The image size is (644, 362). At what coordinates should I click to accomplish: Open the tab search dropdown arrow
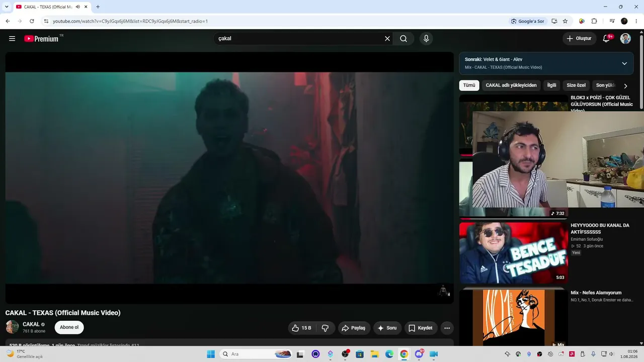coord(7,7)
